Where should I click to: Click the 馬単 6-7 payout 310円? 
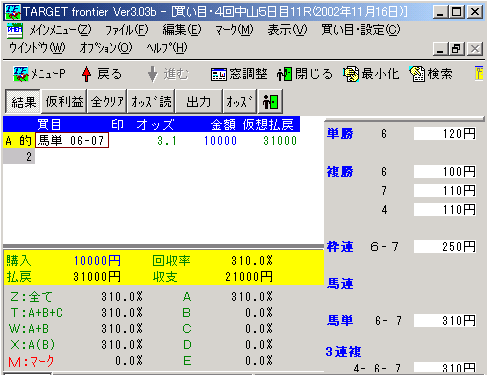pos(445,321)
